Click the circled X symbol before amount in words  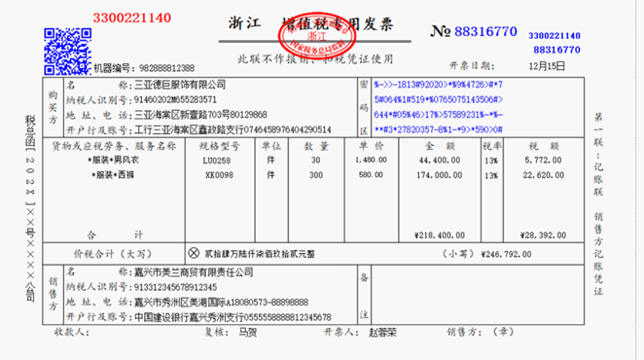[194, 253]
